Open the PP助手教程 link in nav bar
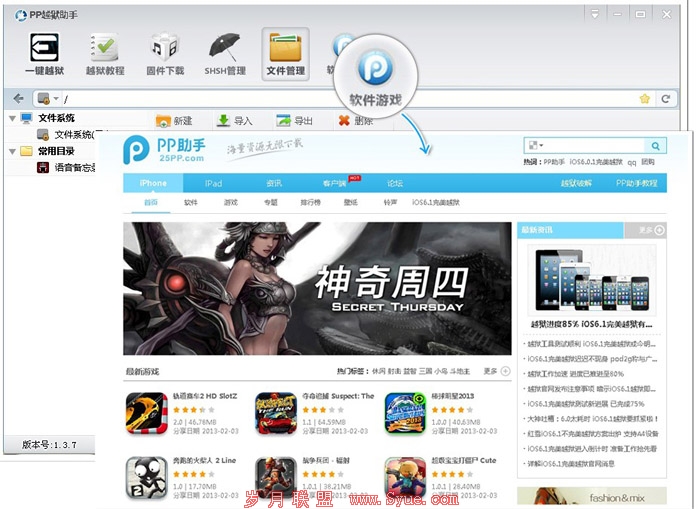The image size is (700, 509). (637, 184)
